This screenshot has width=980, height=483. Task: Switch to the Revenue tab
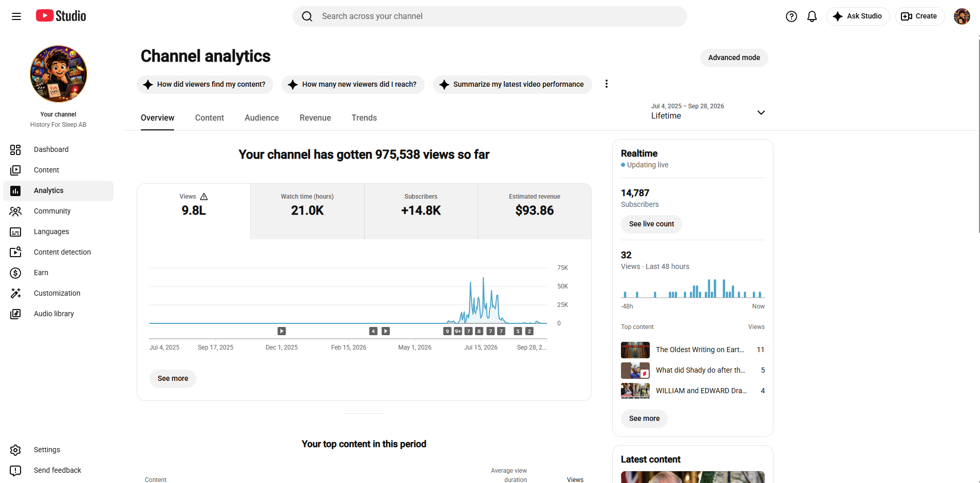coord(315,118)
